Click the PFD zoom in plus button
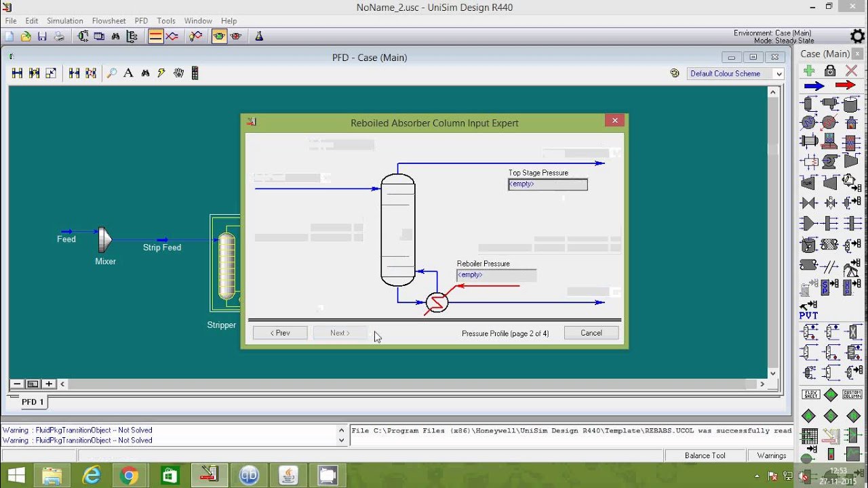The height and width of the screenshot is (488, 868). pos(49,384)
